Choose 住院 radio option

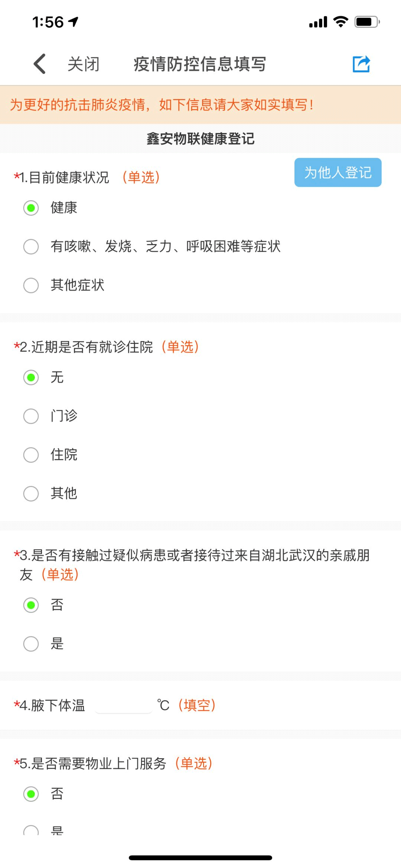[x=31, y=455]
